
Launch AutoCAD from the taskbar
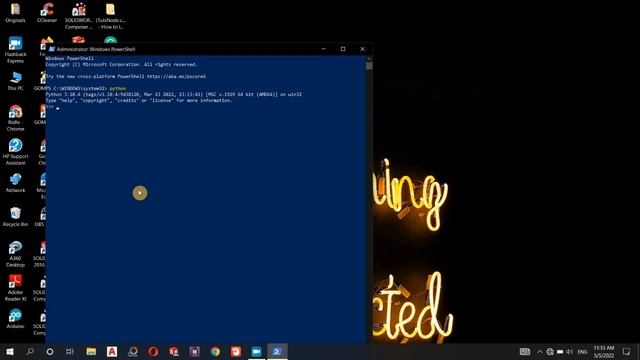coord(112,351)
